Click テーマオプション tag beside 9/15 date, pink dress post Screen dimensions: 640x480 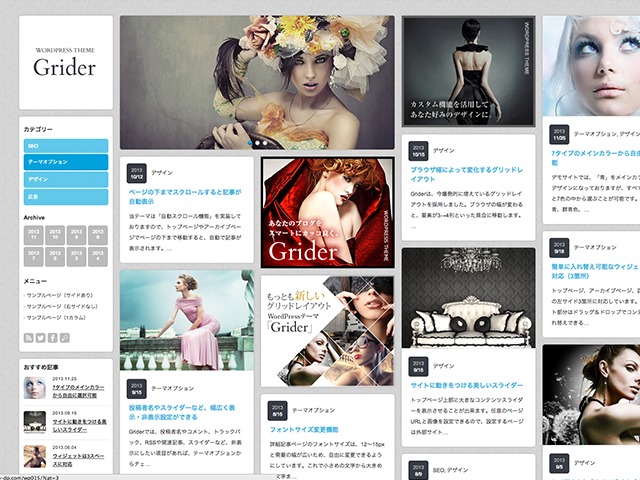pos(173,389)
